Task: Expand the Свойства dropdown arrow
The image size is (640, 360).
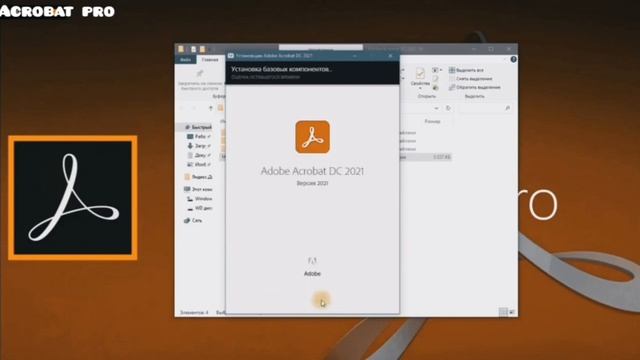Action: pos(420,88)
